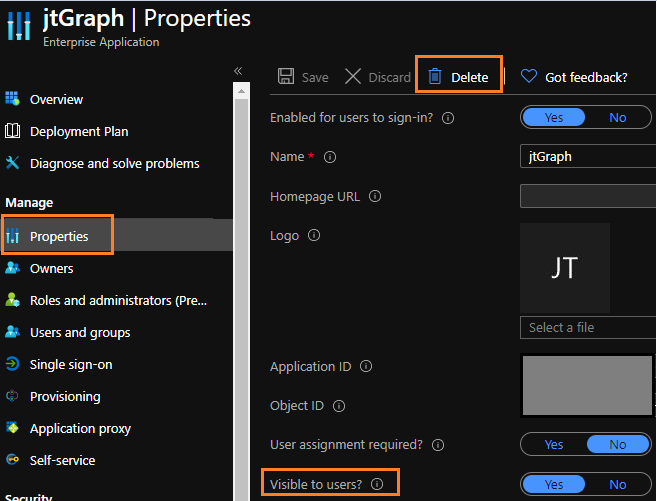The image size is (657, 501).
Task: Click the Overview grid icon
Action: tap(13, 98)
